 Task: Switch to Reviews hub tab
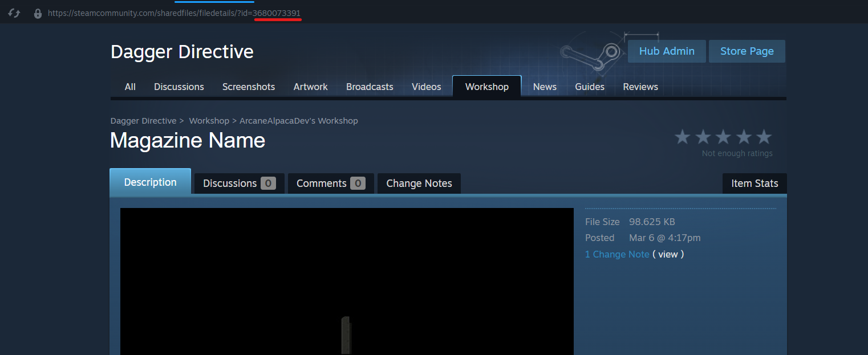click(640, 87)
